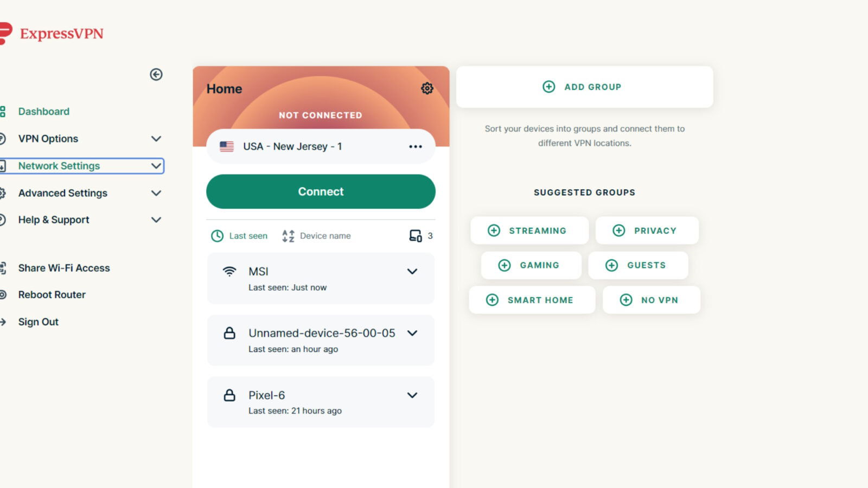868x488 pixels.
Task: Click the ExpressVPN logo
Action: (52, 33)
